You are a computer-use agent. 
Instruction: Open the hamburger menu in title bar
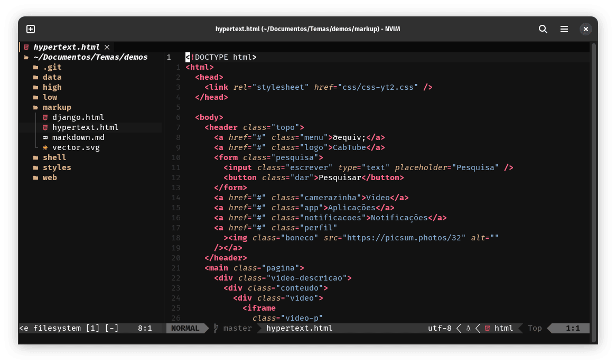(564, 29)
